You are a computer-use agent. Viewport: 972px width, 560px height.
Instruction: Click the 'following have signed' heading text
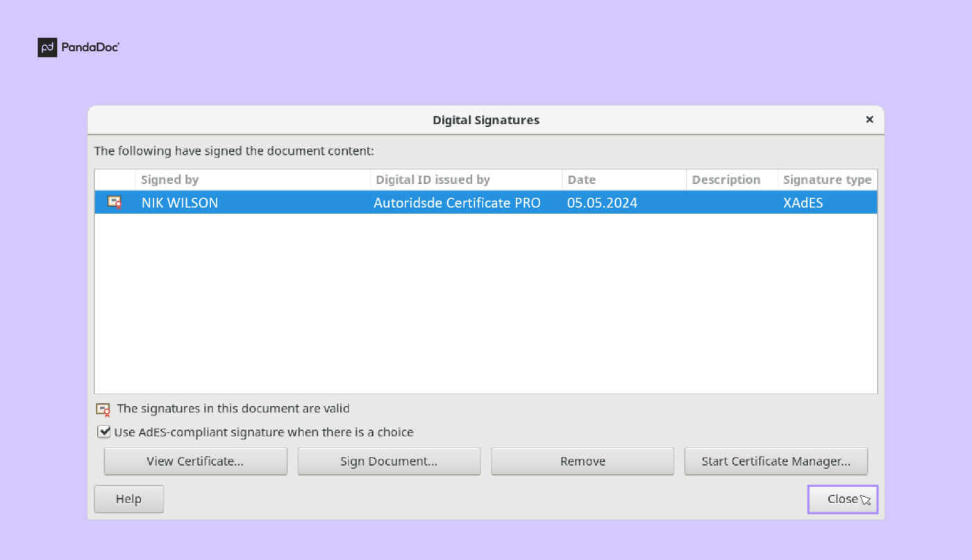click(234, 151)
